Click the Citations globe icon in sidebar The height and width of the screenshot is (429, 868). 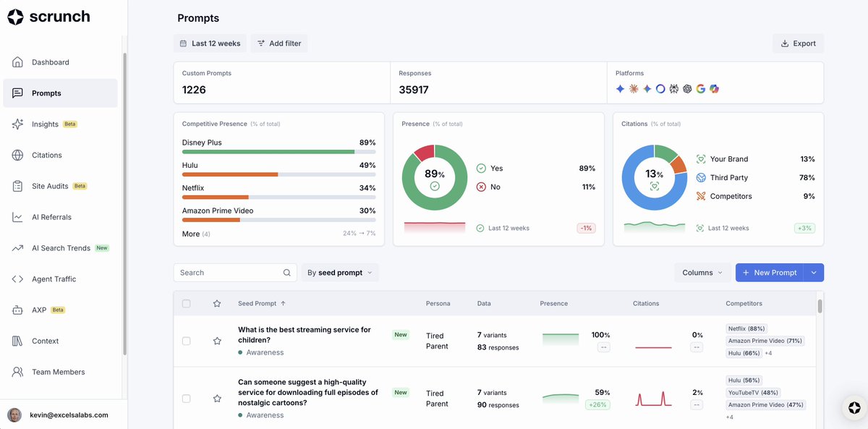(x=18, y=155)
